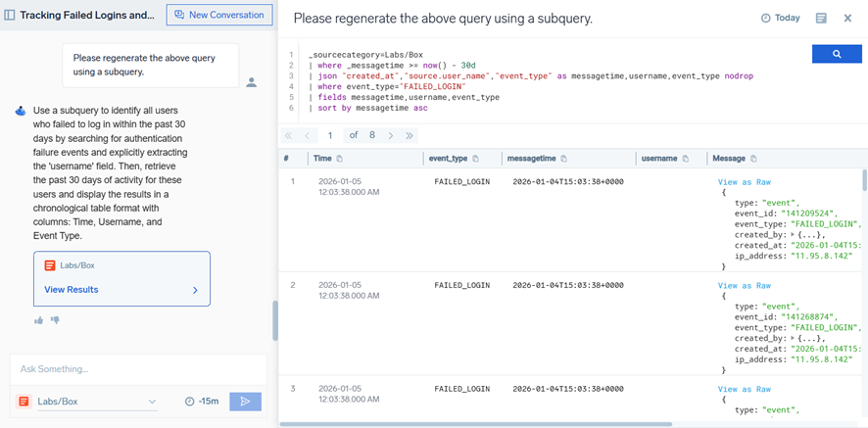Click the Ask Something input field
This screenshot has width=868, height=428.
click(x=137, y=369)
